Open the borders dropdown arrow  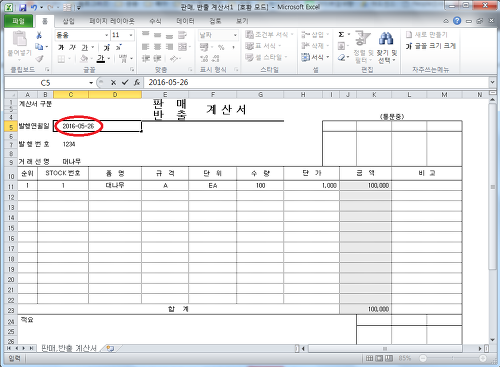(x=70, y=59)
